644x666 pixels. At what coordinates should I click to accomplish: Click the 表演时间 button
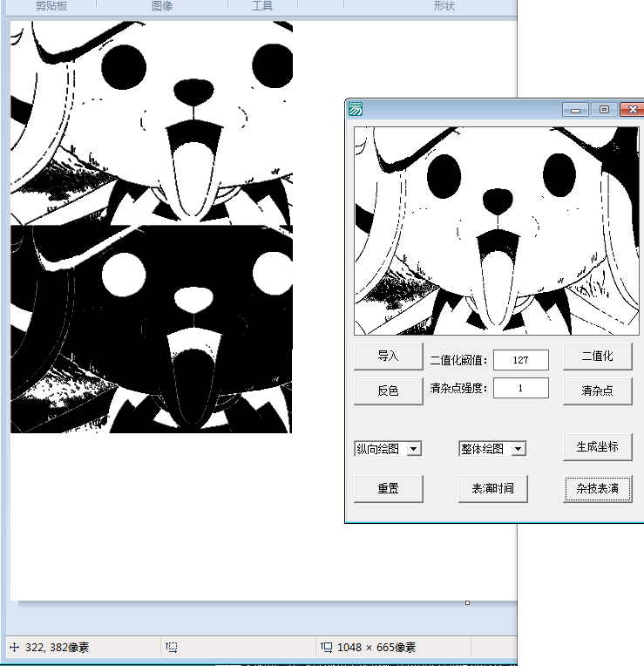pyautogui.click(x=492, y=488)
